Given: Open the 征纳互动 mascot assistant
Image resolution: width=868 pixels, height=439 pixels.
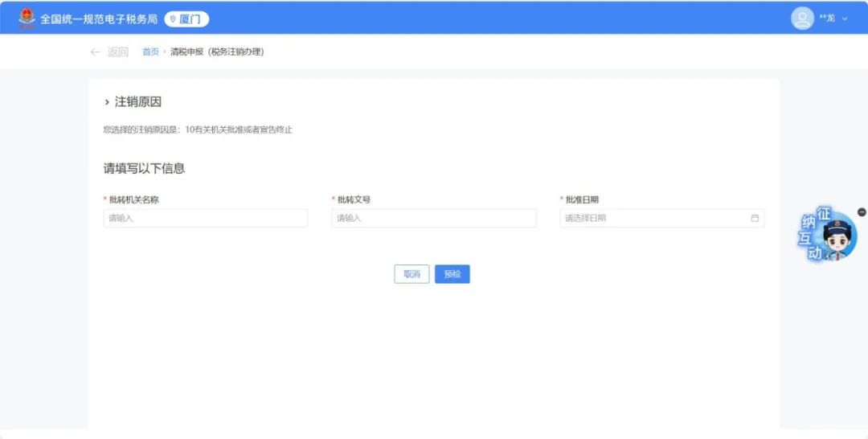Looking at the screenshot, I should pos(828,236).
